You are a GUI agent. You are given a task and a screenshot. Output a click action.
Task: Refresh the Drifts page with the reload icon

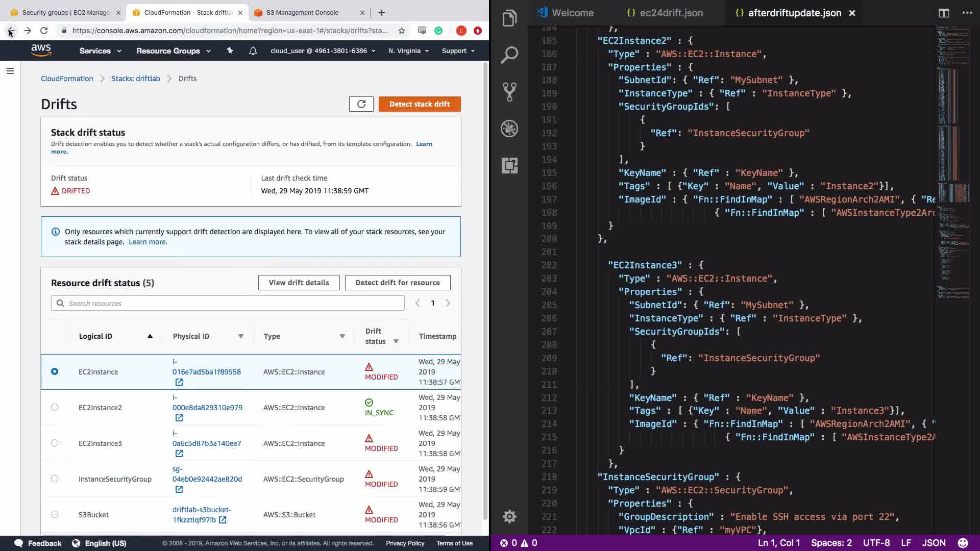click(361, 104)
